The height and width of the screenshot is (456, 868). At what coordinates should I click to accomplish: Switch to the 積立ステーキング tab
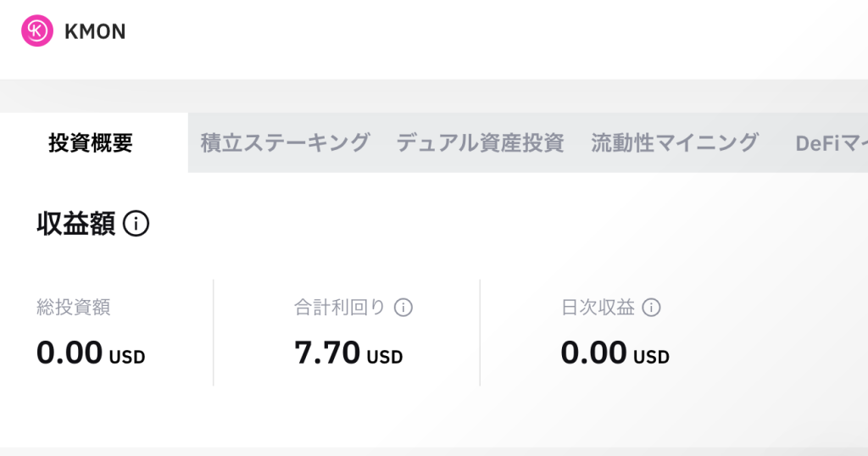pos(285,142)
